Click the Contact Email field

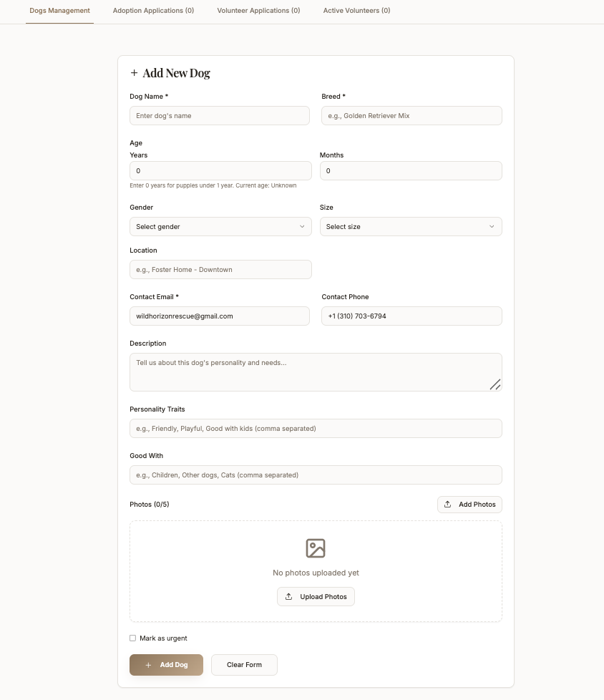[219, 316]
